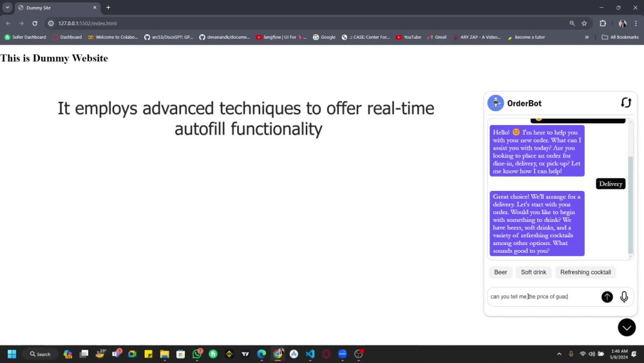Screen dimensions: 644x363
Task: Open Microsoft Store from the taskbar
Action: (x=180, y=354)
